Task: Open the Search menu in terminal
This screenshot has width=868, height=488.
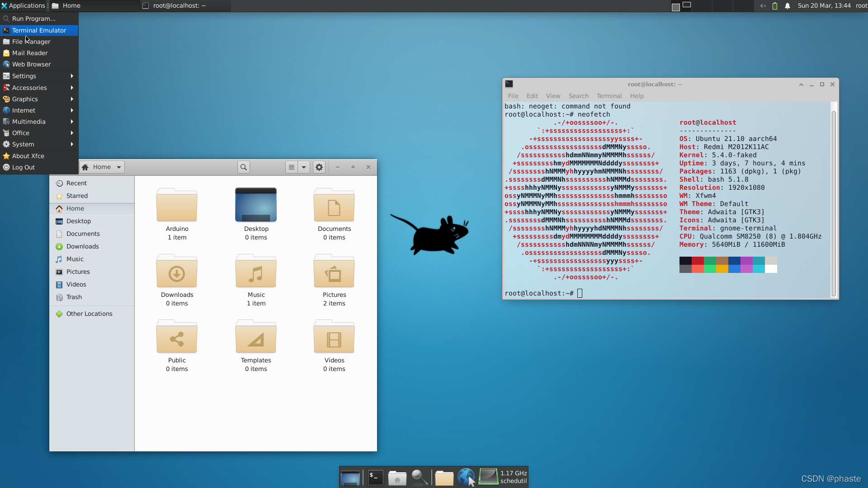Action: (578, 96)
